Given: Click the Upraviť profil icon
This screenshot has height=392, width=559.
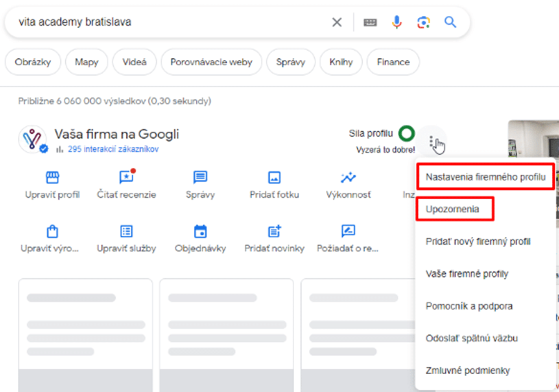Looking at the screenshot, I should (52, 177).
